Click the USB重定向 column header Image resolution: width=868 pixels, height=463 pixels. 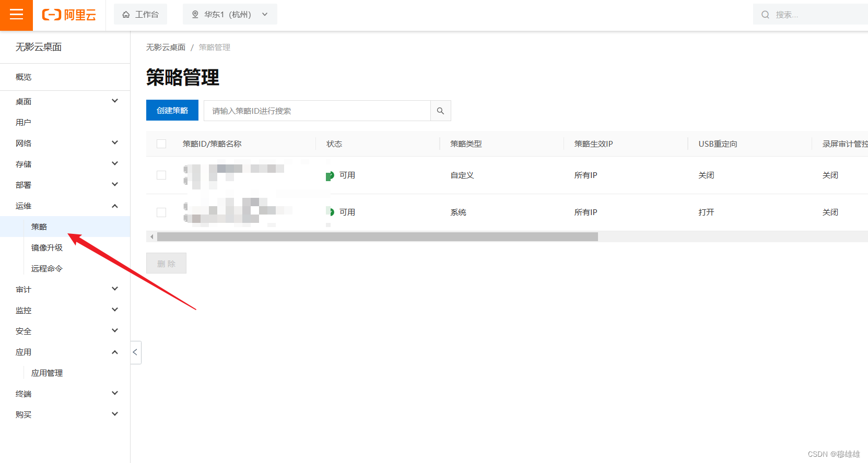pyautogui.click(x=718, y=144)
